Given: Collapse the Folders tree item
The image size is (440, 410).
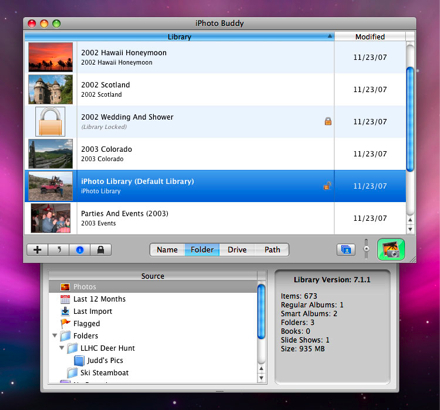Looking at the screenshot, I should [x=55, y=335].
